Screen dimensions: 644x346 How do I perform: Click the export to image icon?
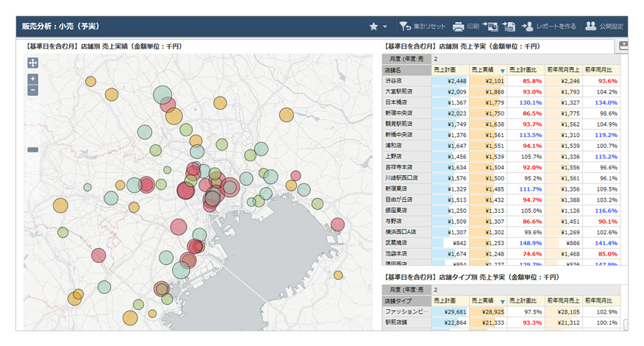tap(490, 27)
